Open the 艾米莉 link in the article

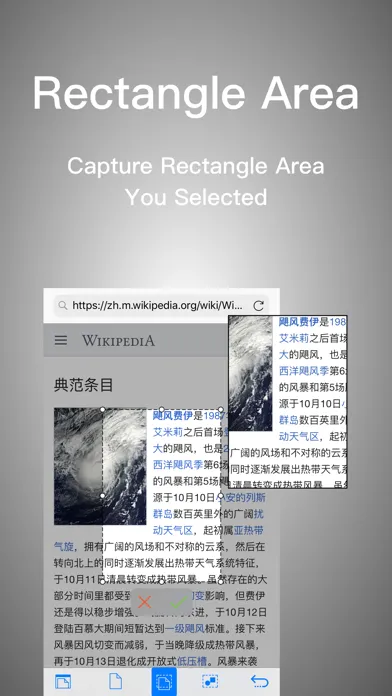point(168,432)
